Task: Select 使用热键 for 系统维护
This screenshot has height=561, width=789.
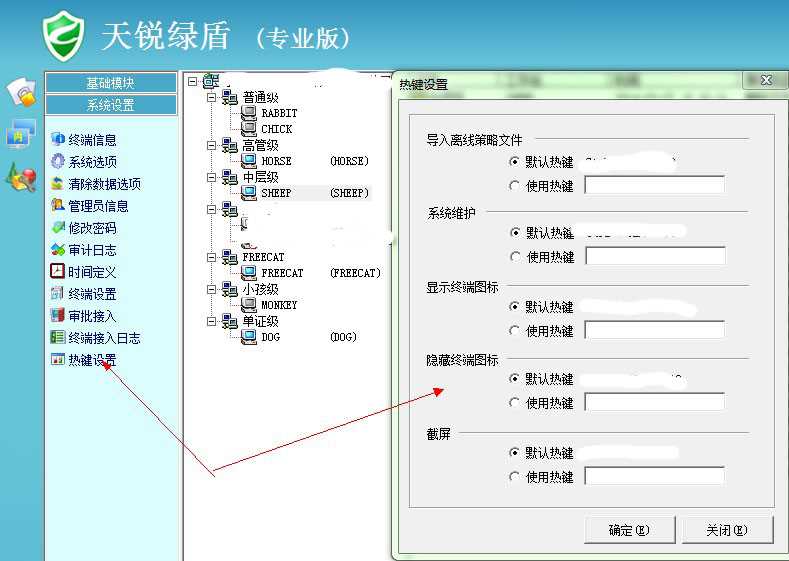Action: 515,257
